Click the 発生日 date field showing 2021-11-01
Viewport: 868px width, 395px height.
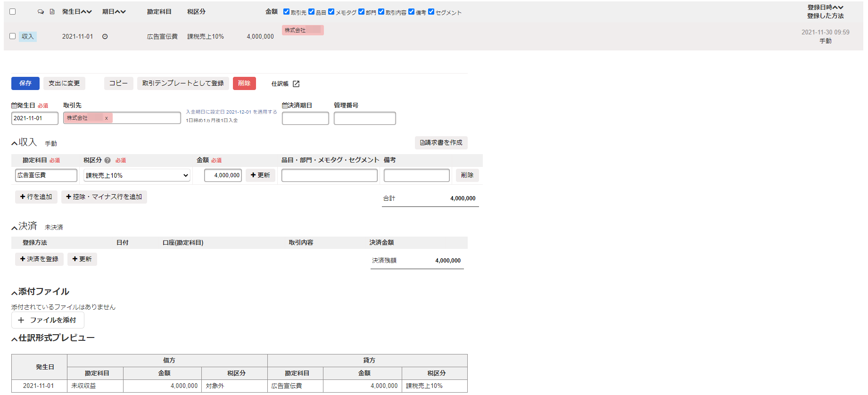(x=35, y=118)
